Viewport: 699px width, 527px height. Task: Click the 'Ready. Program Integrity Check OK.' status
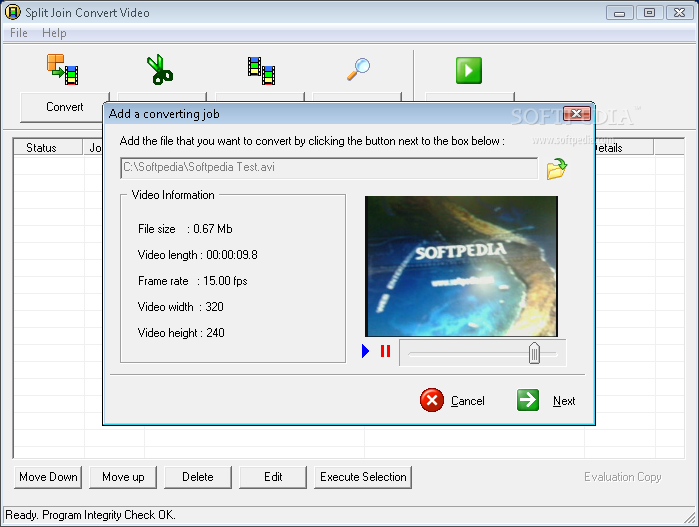click(x=90, y=515)
